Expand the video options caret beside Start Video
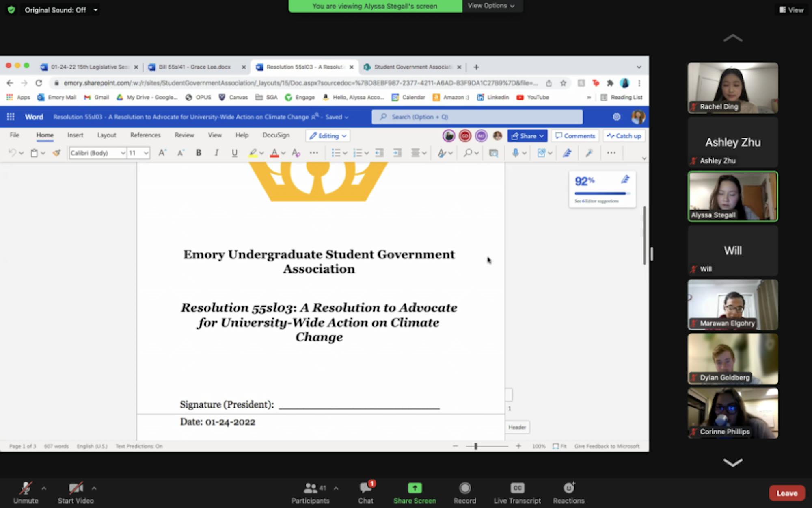 pos(94,488)
